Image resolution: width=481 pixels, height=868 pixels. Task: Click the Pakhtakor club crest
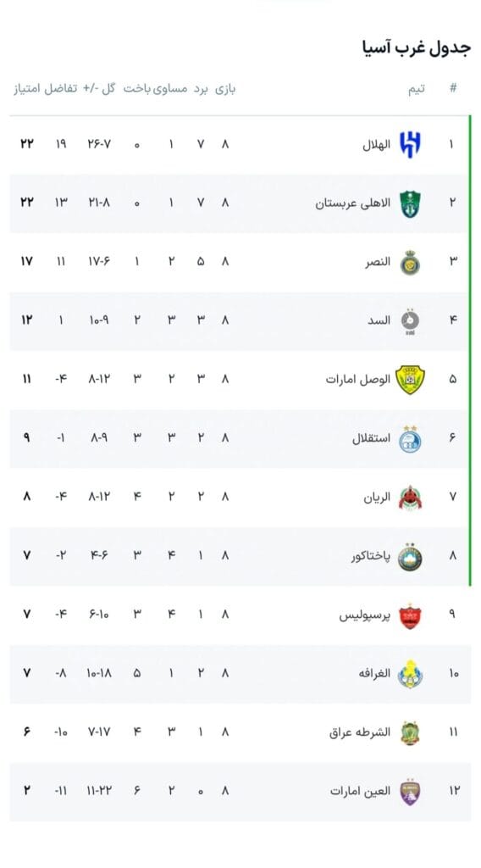pyautogui.click(x=410, y=556)
